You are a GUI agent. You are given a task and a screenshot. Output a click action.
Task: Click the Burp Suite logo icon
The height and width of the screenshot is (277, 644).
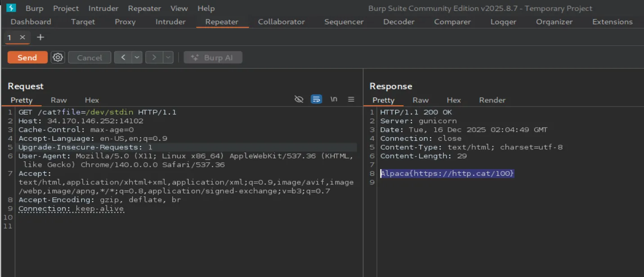tap(11, 8)
